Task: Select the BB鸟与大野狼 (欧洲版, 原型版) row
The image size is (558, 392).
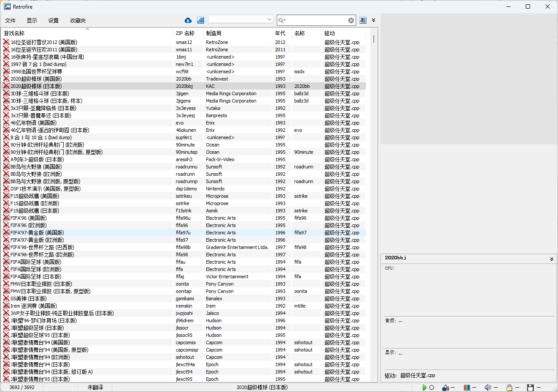Action: pyautogui.click(x=184, y=181)
